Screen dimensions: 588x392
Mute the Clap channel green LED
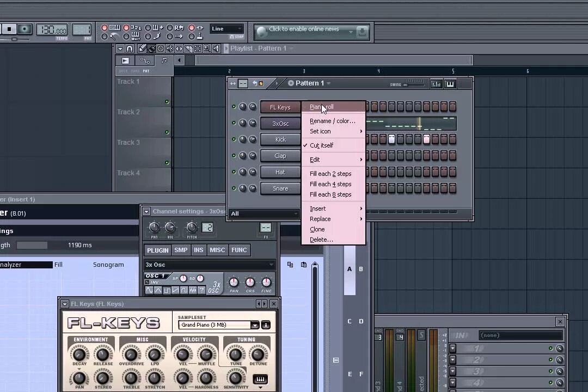[234, 156]
